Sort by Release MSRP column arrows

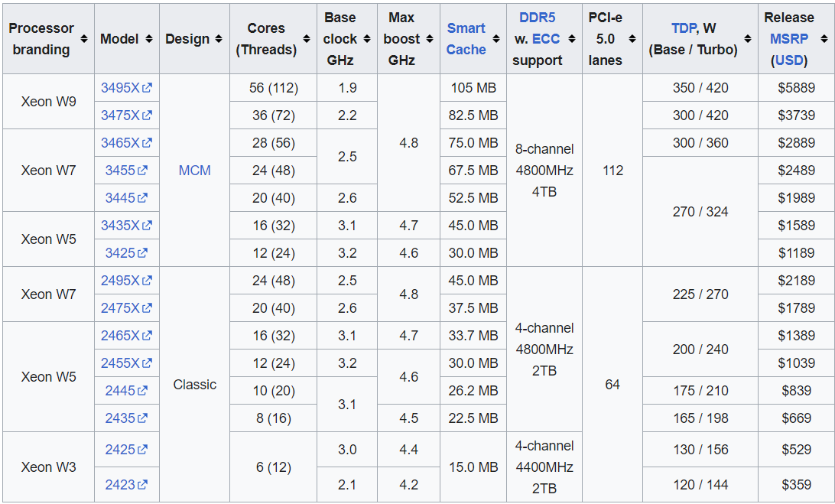click(x=824, y=39)
